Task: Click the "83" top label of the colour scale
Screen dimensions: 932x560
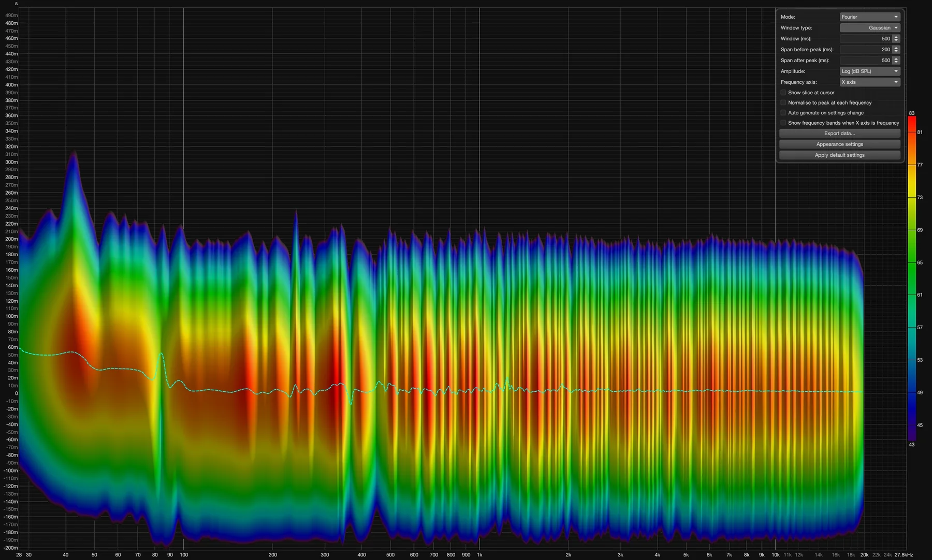Action: 912,113
